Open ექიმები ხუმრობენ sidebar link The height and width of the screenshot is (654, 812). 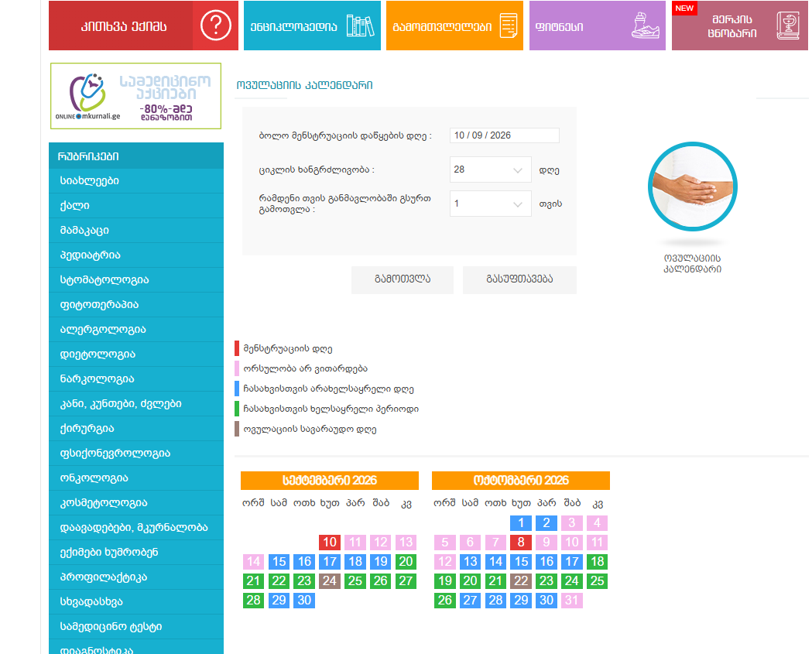136,553
